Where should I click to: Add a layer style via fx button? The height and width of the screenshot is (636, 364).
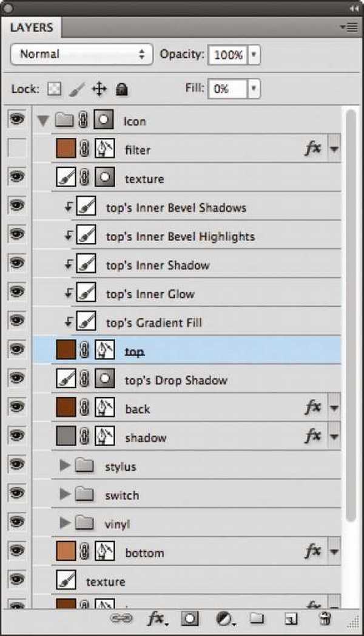[156, 618]
